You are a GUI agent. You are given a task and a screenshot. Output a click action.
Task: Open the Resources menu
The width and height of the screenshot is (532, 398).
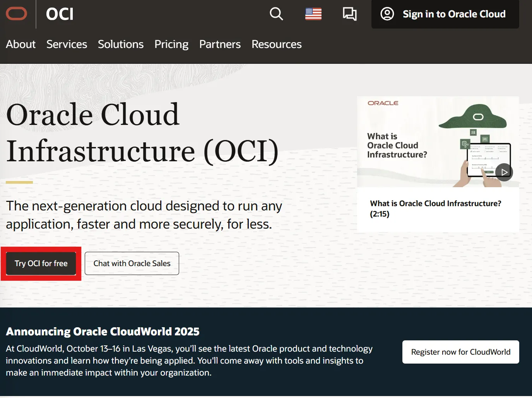point(277,44)
